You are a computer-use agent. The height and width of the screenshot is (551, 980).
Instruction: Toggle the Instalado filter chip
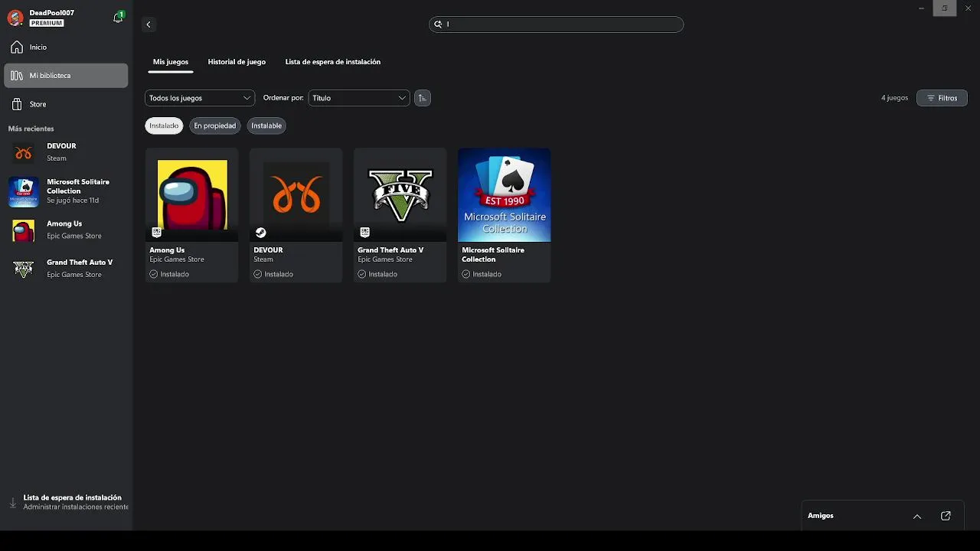tap(164, 126)
